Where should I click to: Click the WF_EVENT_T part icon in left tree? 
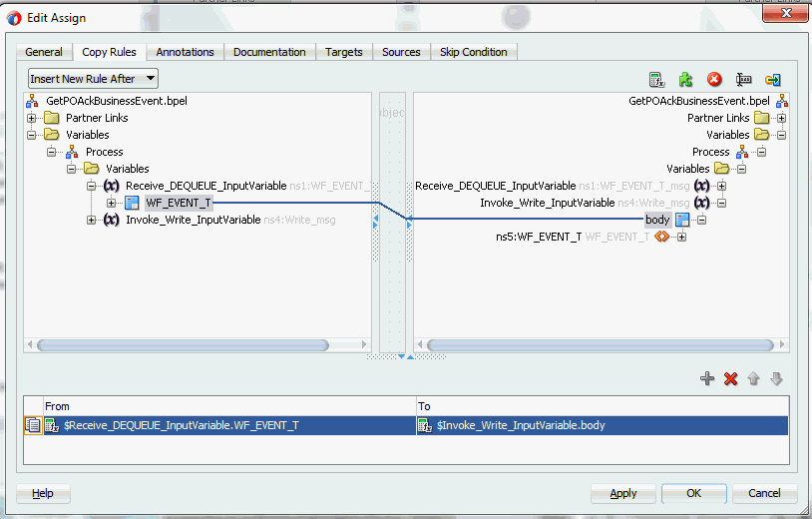pyautogui.click(x=132, y=203)
